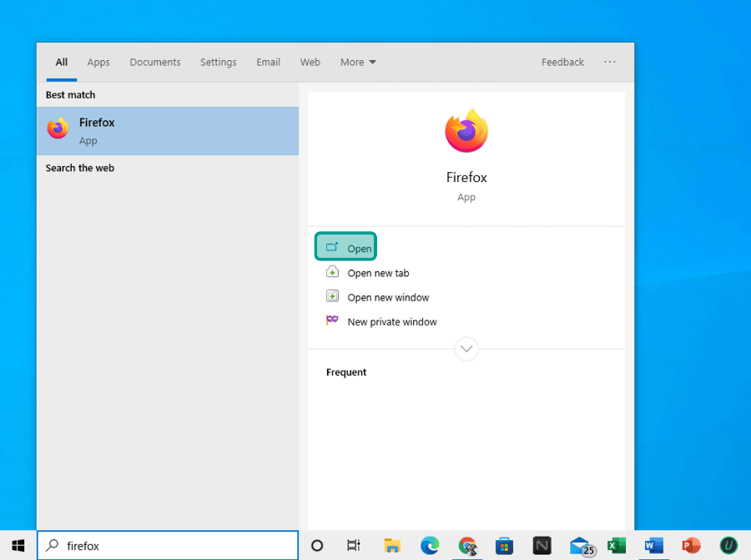This screenshot has width=751, height=560.
Task: Click the magnifier icon in search box
Action: (53, 545)
